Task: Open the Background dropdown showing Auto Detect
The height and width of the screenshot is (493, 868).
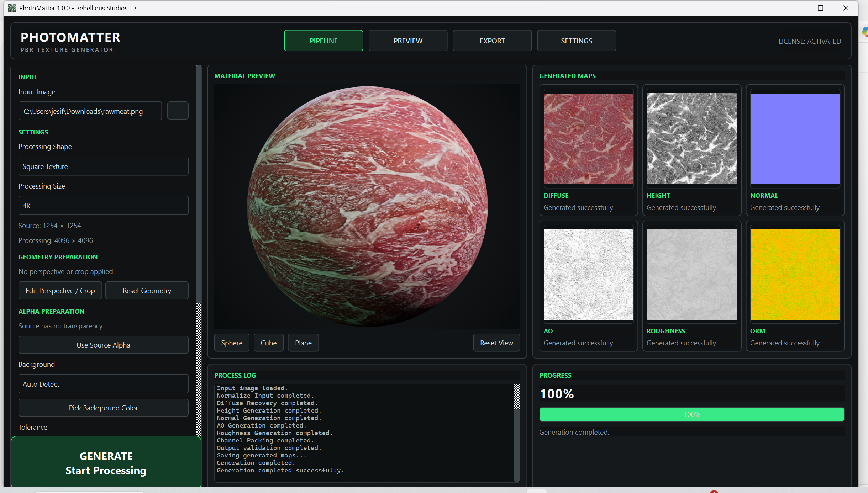Action: click(103, 384)
